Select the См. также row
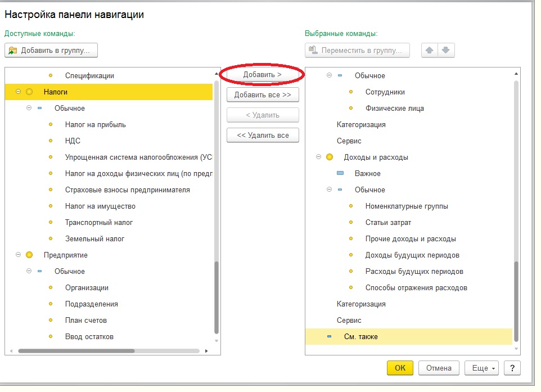 (x=360, y=336)
